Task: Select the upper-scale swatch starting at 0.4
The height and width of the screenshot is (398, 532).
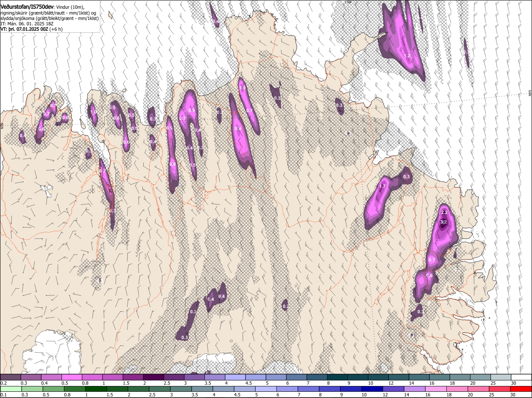Action: point(52,377)
